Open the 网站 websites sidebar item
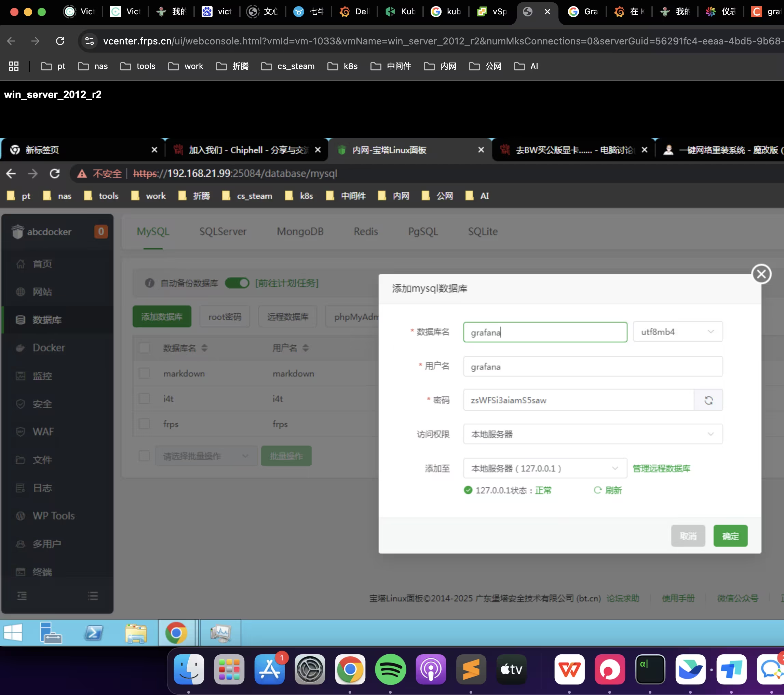The width and height of the screenshot is (784, 695). (57, 292)
